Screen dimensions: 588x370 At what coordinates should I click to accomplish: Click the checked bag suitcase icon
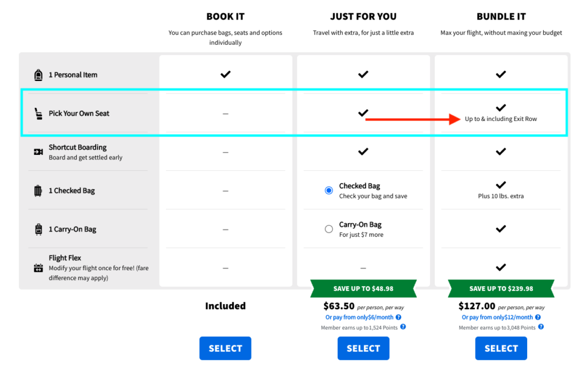point(38,190)
